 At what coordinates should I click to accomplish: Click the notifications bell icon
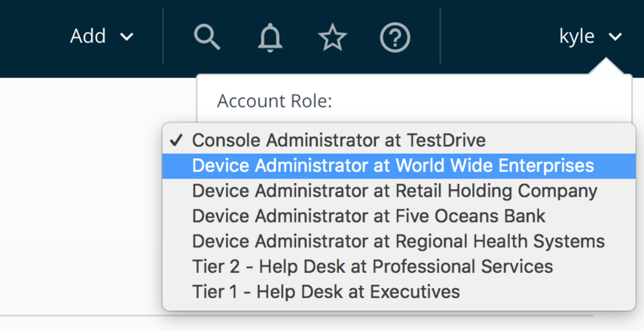[270, 37]
